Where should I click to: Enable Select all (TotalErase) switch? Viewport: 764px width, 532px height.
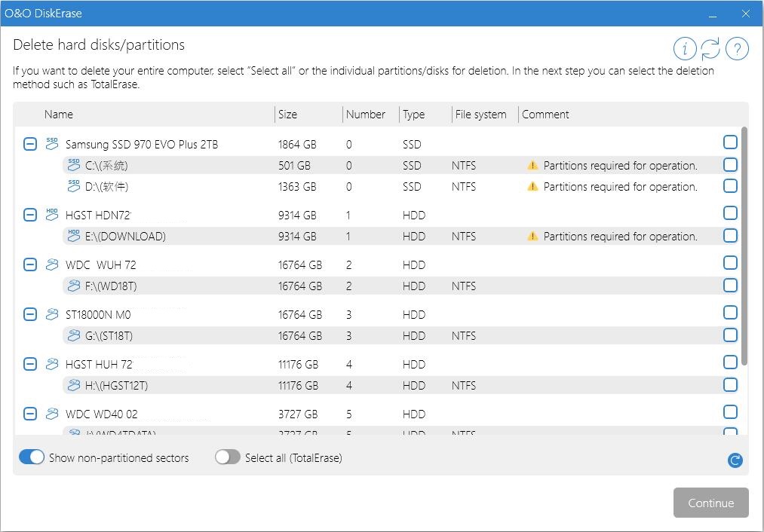click(x=228, y=457)
